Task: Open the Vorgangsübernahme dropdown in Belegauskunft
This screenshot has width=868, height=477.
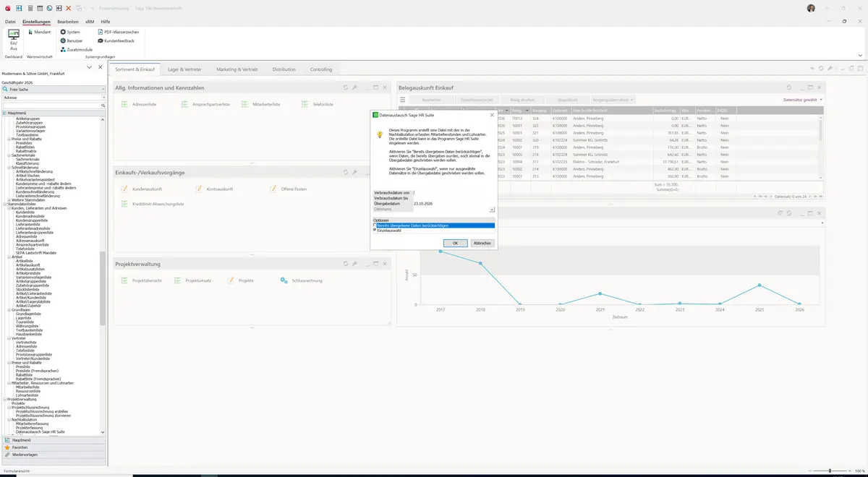Action: pos(613,100)
